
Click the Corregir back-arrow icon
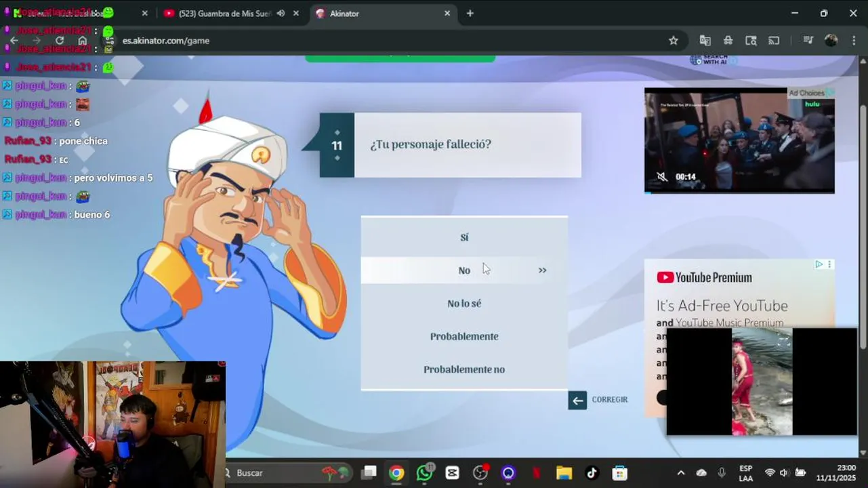577,400
